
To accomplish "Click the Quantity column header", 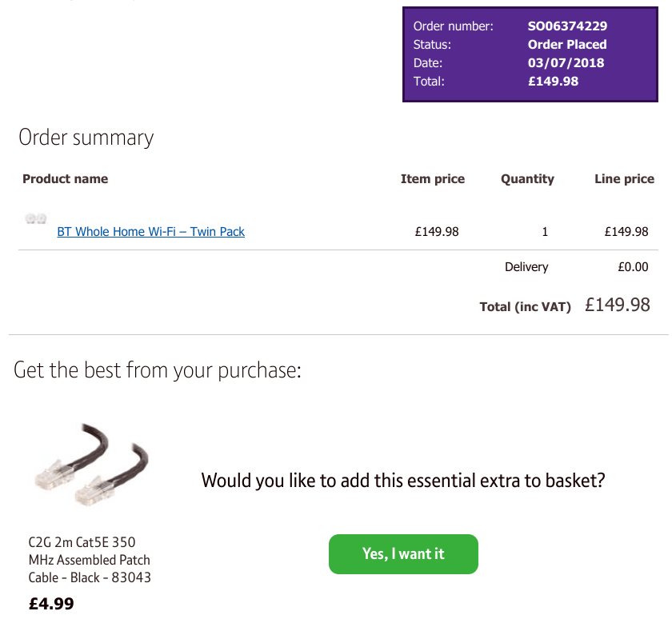I will pos(527,178).
